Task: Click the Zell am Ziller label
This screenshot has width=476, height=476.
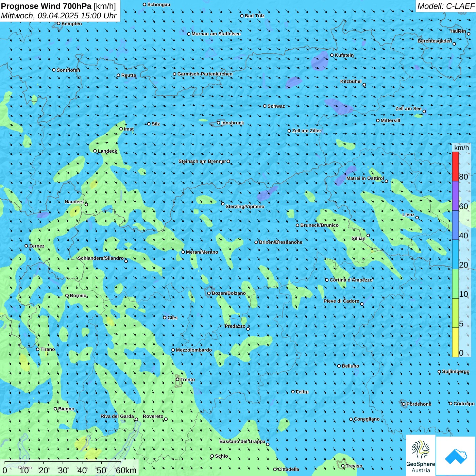Action: (306, 131)
